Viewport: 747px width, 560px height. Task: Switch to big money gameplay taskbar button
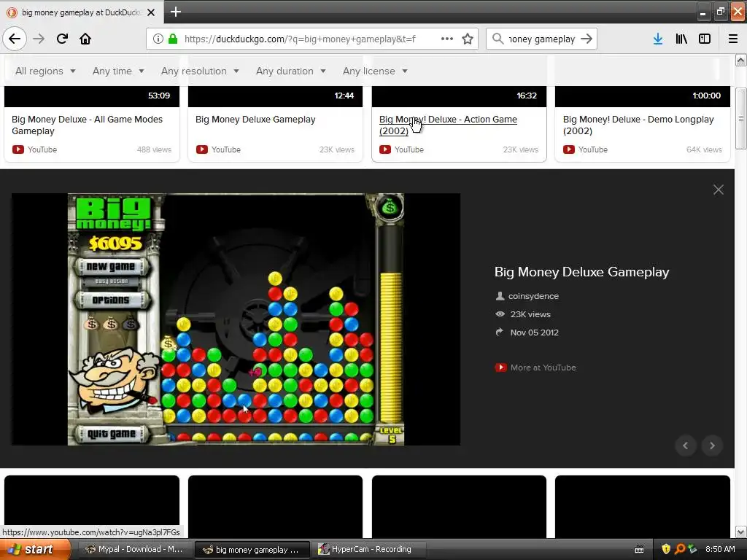252,550
